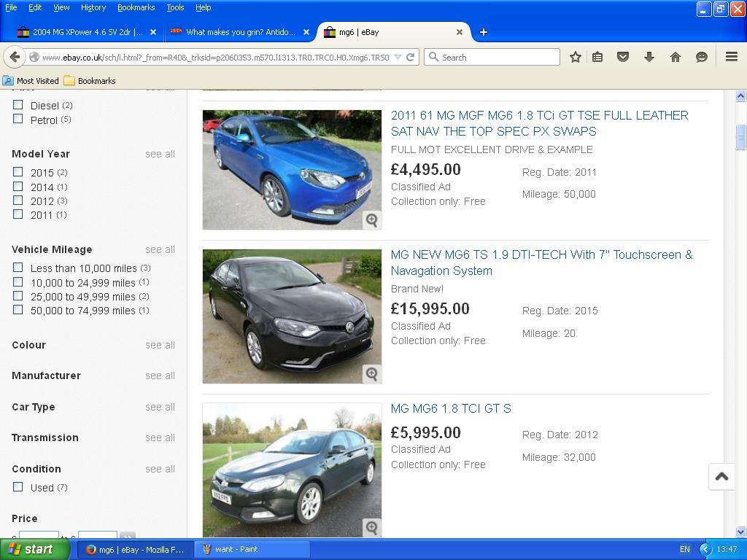The width and height of the screenshot is (747, 560).
Task: Expand 'see all' for Condition
Action: click(x=160, y=469)
